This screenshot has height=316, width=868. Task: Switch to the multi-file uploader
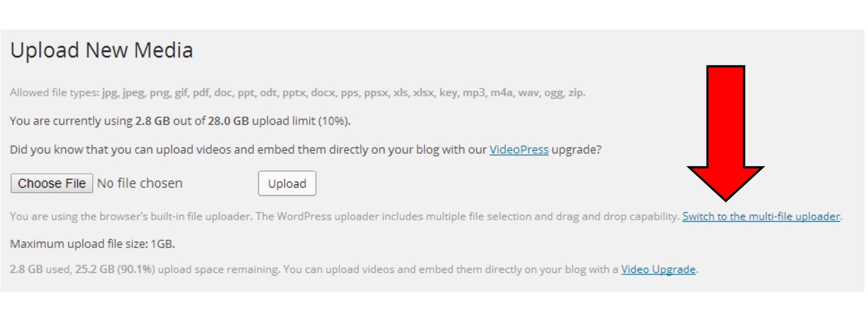[x=761, y=216]
